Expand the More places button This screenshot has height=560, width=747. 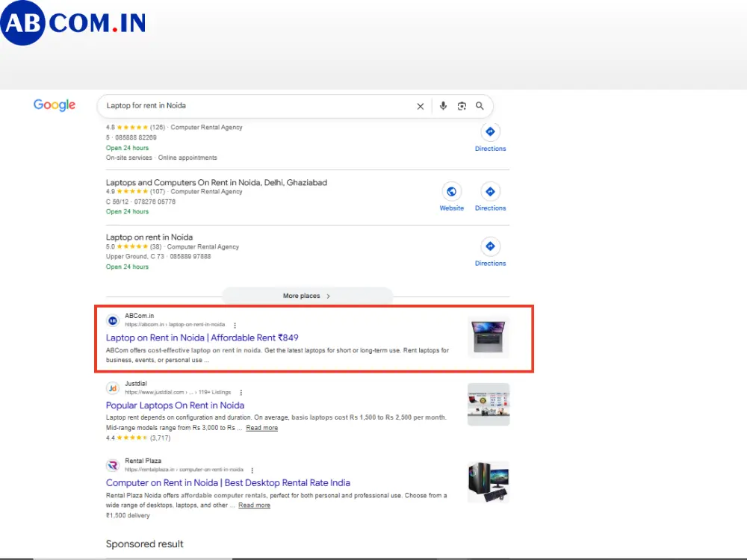point(307,296)
